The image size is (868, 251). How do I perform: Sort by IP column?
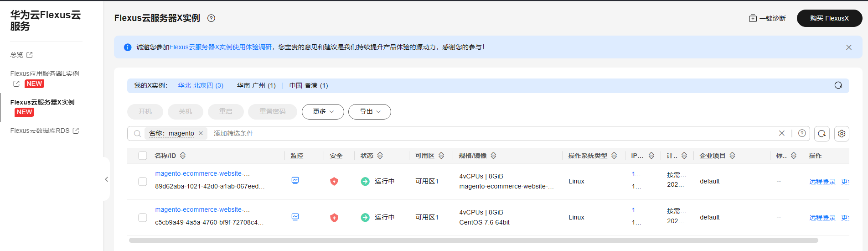tap(651, 156)
